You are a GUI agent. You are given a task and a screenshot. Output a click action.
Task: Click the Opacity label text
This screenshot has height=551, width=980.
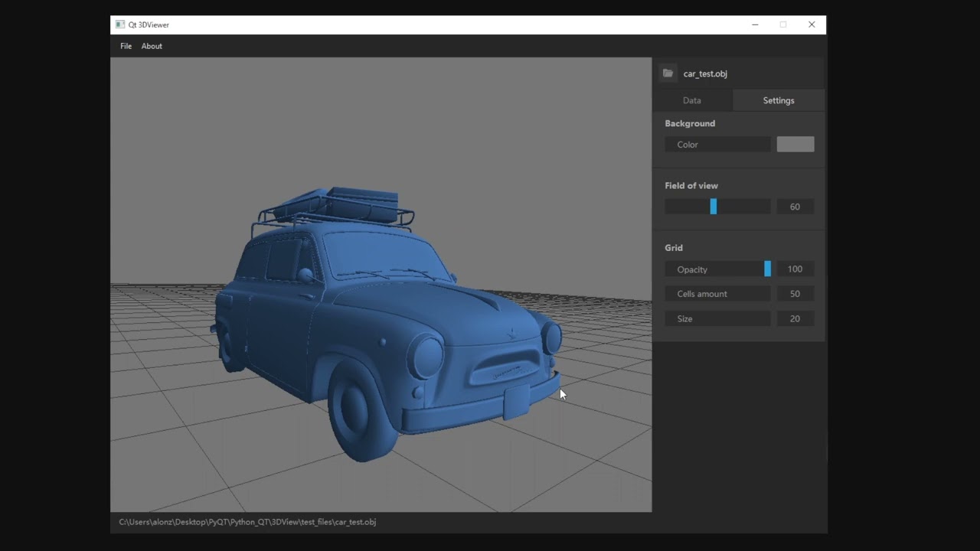click(692, 269)
